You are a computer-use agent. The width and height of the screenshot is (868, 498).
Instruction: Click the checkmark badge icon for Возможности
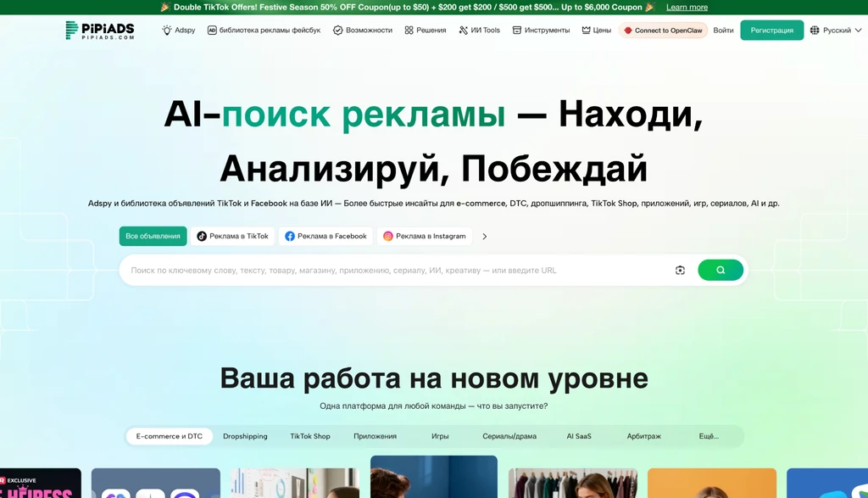337,31
